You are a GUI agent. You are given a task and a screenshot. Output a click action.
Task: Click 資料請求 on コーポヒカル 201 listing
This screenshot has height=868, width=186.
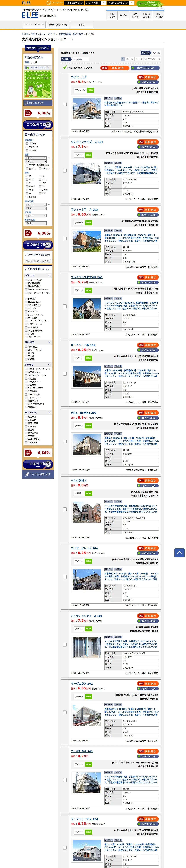click(x=148, y=751)
